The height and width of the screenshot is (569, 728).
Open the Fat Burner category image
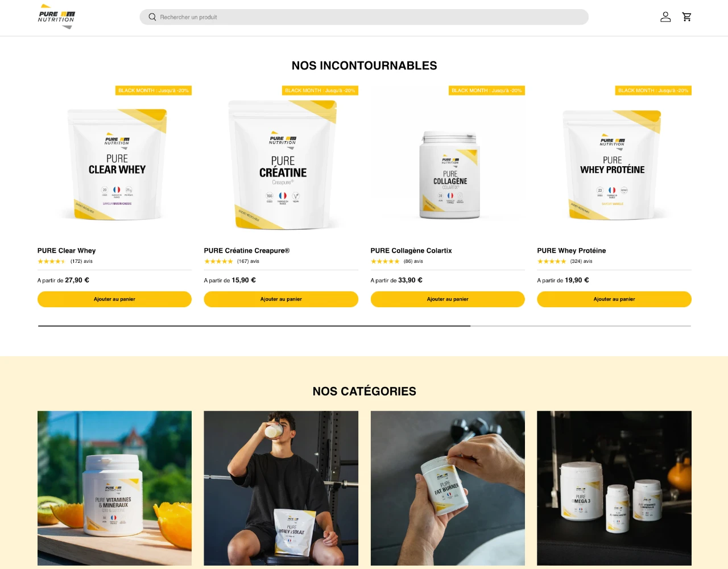pos(448,488)
